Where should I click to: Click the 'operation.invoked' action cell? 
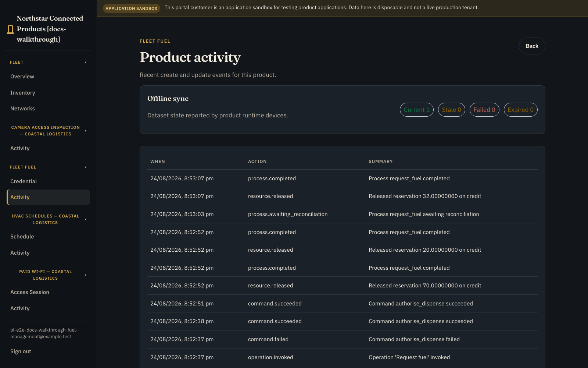coord(270,357)
